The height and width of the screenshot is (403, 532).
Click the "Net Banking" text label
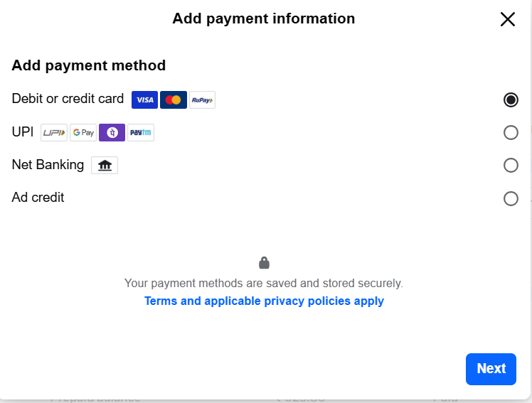click(x=48, y=165)
